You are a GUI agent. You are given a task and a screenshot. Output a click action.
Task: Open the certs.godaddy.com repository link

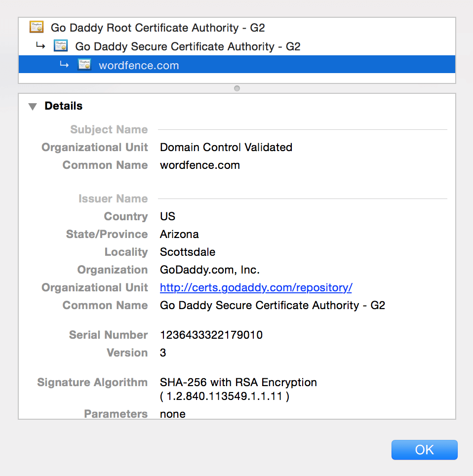click(256, 287)
